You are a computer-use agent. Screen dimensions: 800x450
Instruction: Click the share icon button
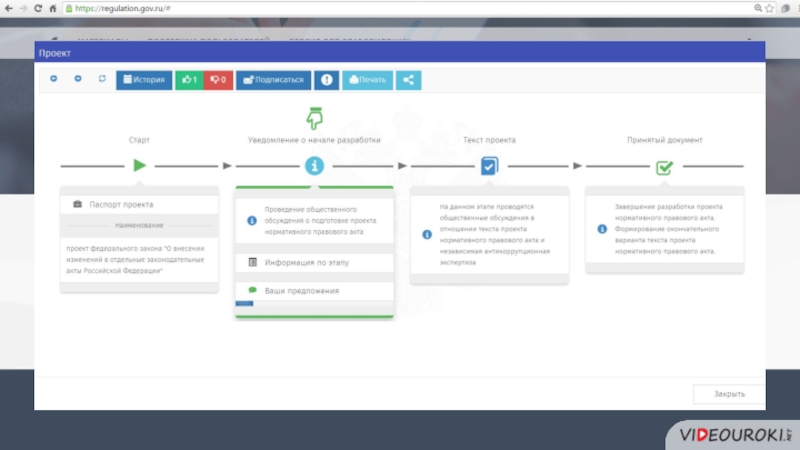click(x=408, y=80)
